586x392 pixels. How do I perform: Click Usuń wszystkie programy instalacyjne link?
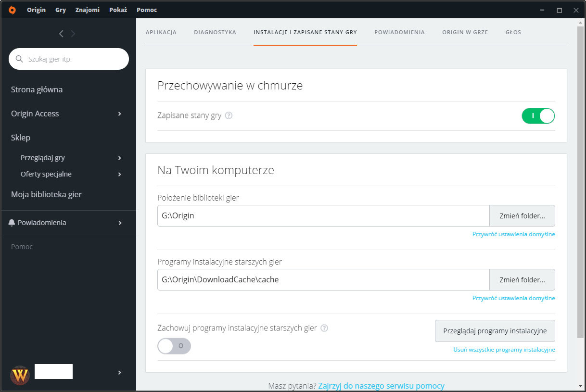504,350
